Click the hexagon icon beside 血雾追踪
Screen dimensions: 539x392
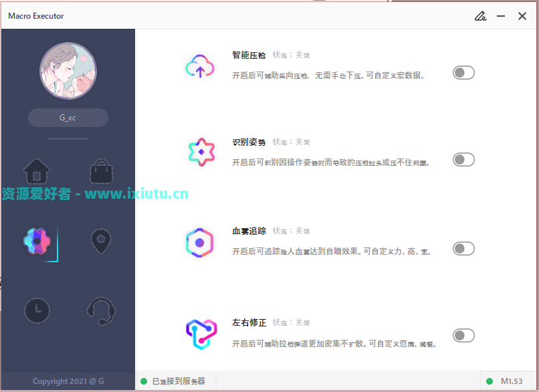[x=200, y=243]
